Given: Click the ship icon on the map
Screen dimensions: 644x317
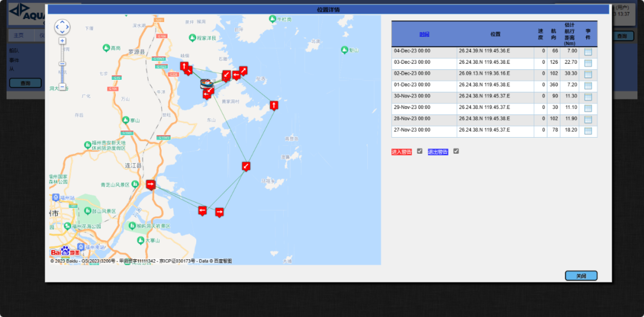Looking at the screenshot, I should (205, 83).
